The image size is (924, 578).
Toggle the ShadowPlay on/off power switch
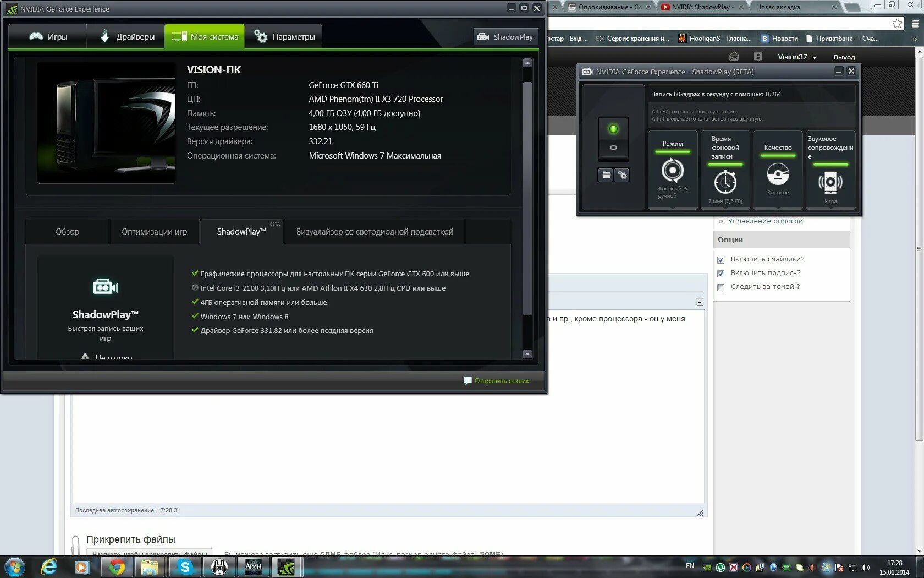click(613, 138)
